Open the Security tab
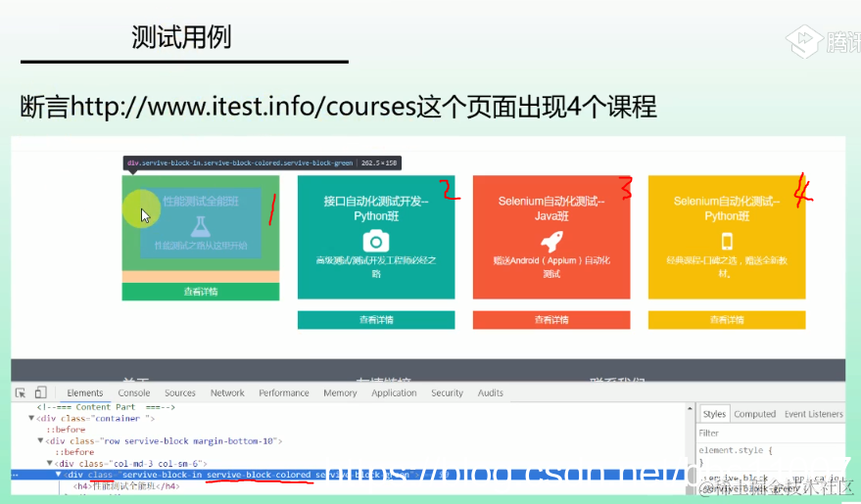The width and height of the screenshot is (861, 504). [447, 392]
